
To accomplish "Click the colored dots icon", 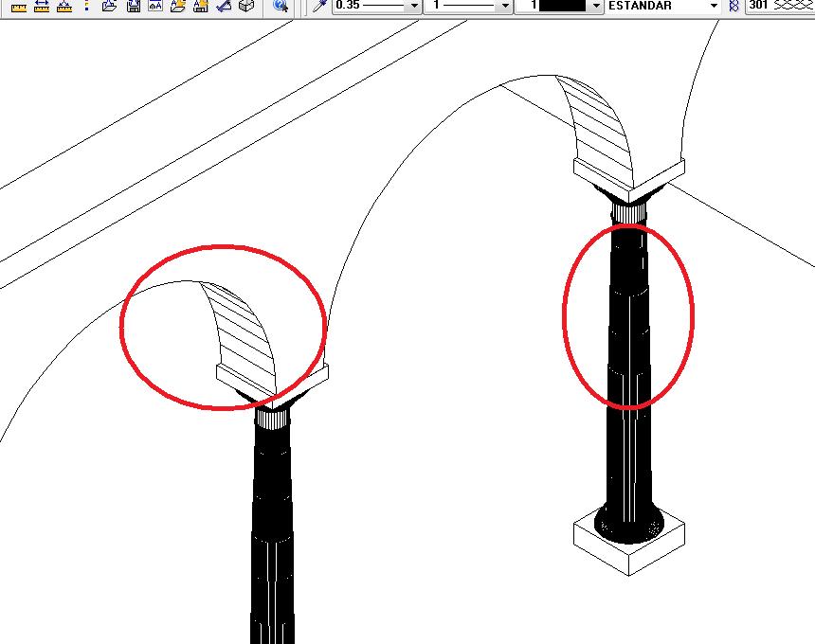I will coord(86,5).
